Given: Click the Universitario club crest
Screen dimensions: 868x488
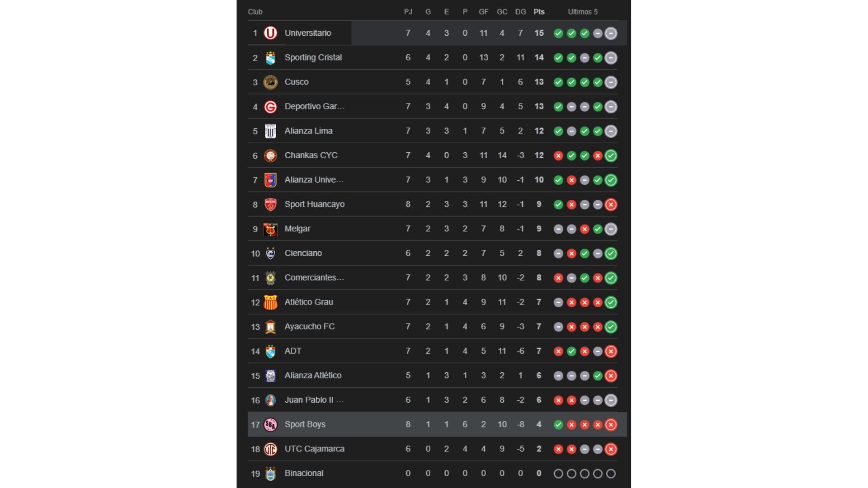Looking at the screenshot, I should tap(270, 33).
